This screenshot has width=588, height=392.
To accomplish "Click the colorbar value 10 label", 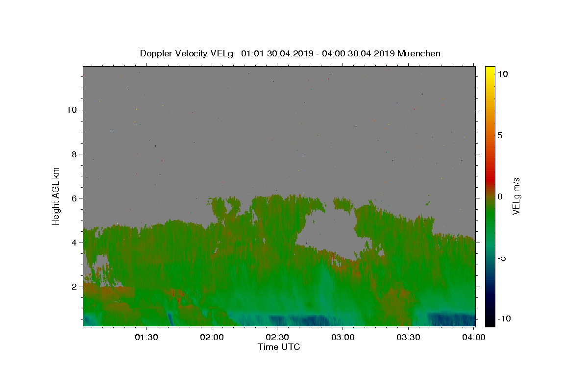I will point(502,74).
